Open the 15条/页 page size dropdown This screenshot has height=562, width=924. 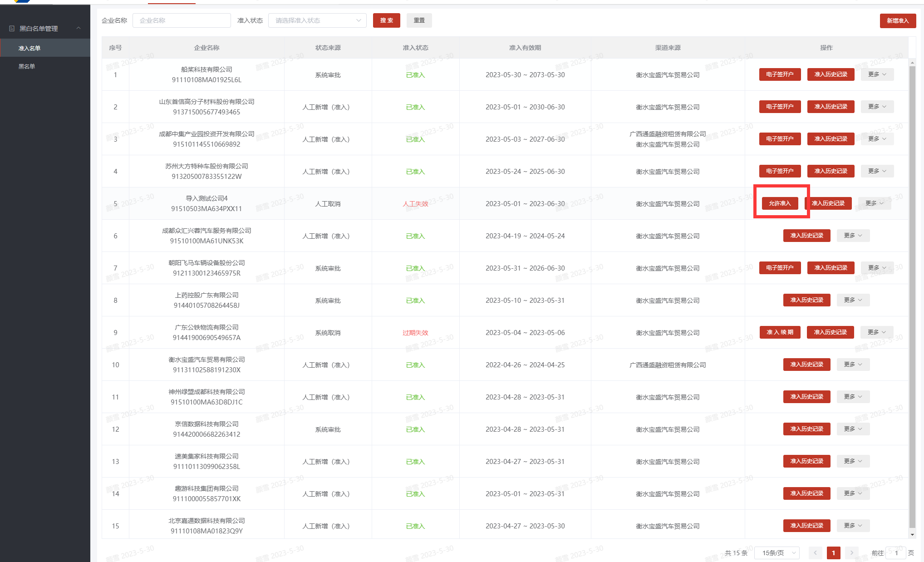(777, 553)
